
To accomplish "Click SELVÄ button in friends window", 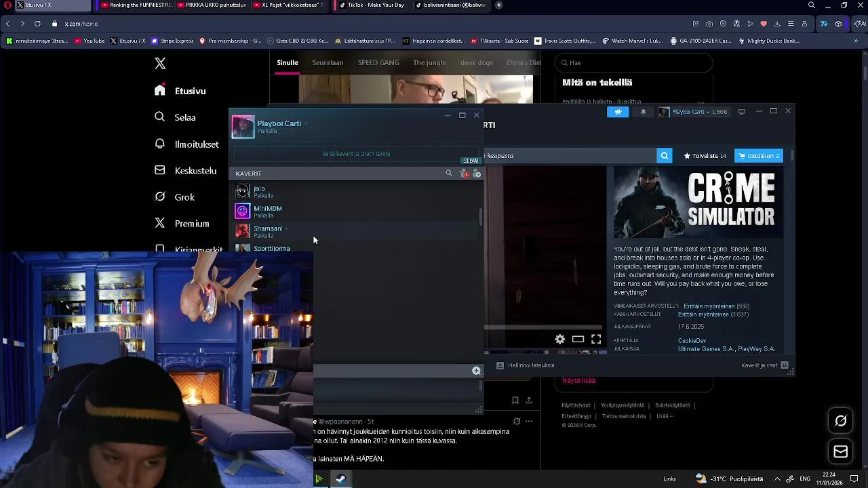I will (471, 161).
